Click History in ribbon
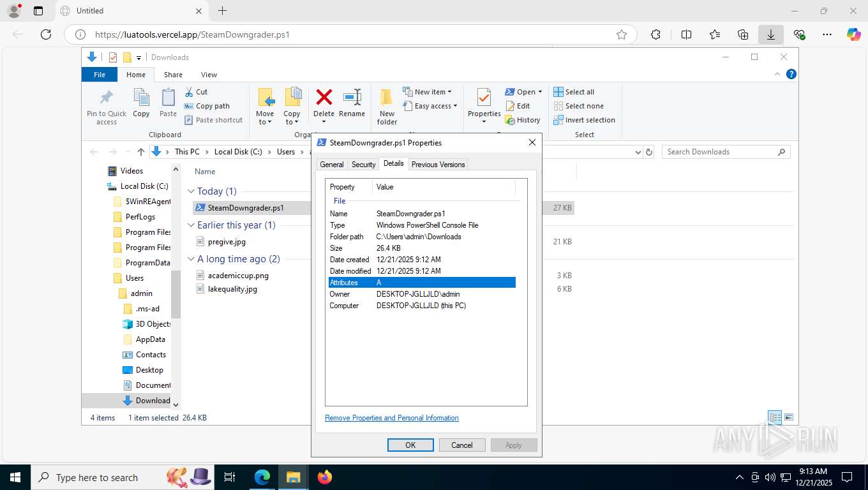Viewport: 868px width, 490px height. point(523,120)
